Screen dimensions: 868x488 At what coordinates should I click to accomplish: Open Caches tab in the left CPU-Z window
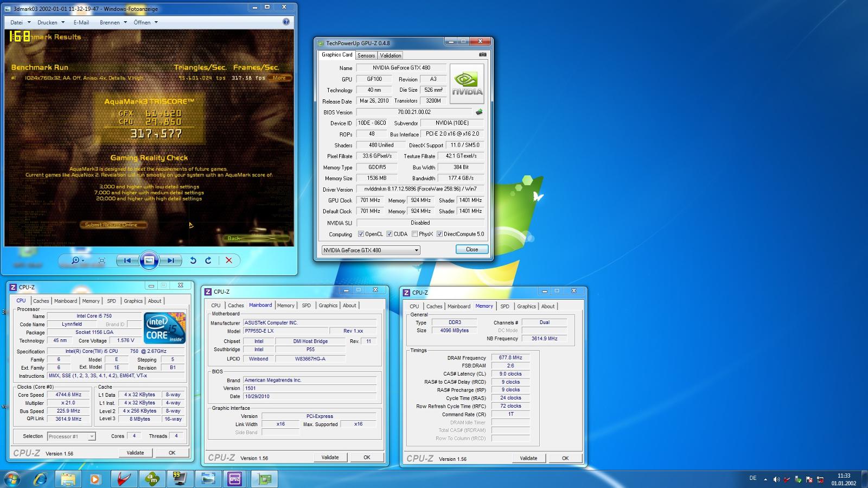[x=41, y=301]
